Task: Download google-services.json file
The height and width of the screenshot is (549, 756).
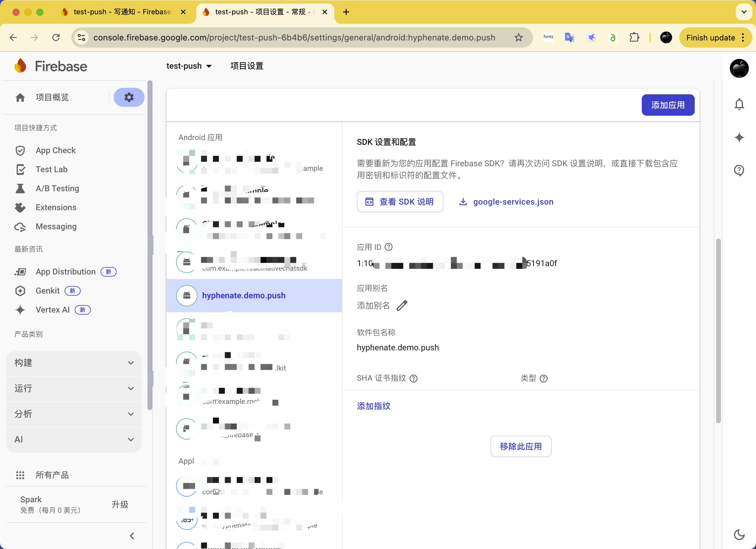Action: tap(513, 202)
